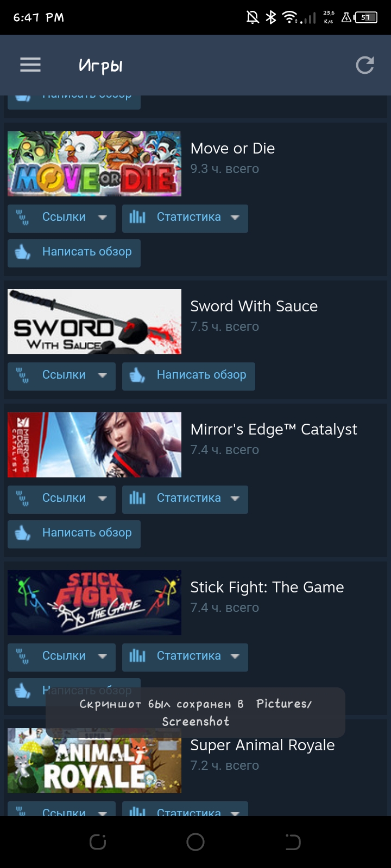The height and width of the screenshot is (868, 391).
Task: Open Super Animal Royale title link
Action: click(262, 745)
